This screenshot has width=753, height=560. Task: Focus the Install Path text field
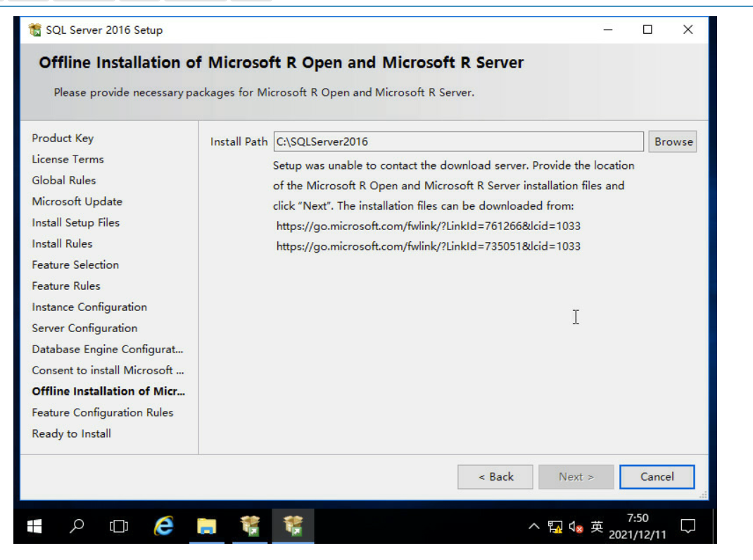point(459,141)
